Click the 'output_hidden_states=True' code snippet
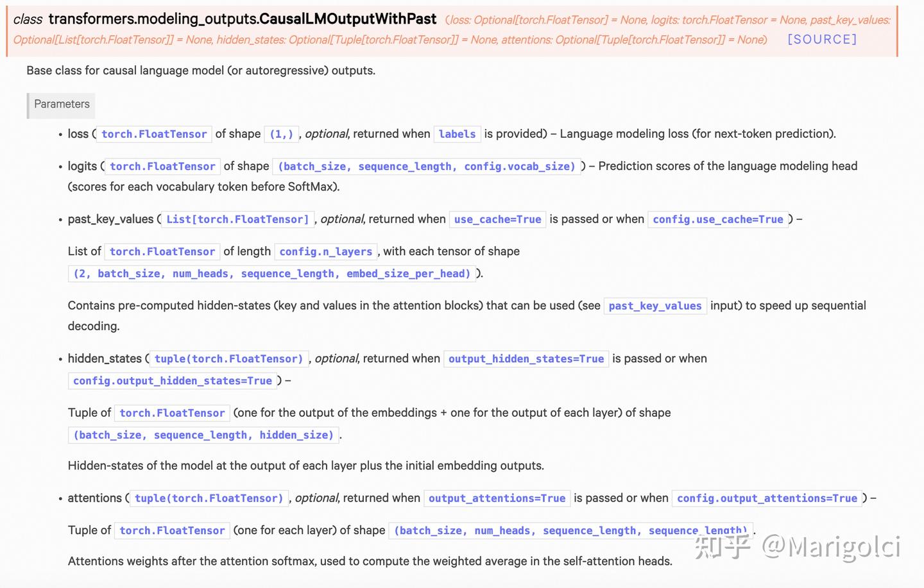The image size is (924, 588). pos(526,359)
